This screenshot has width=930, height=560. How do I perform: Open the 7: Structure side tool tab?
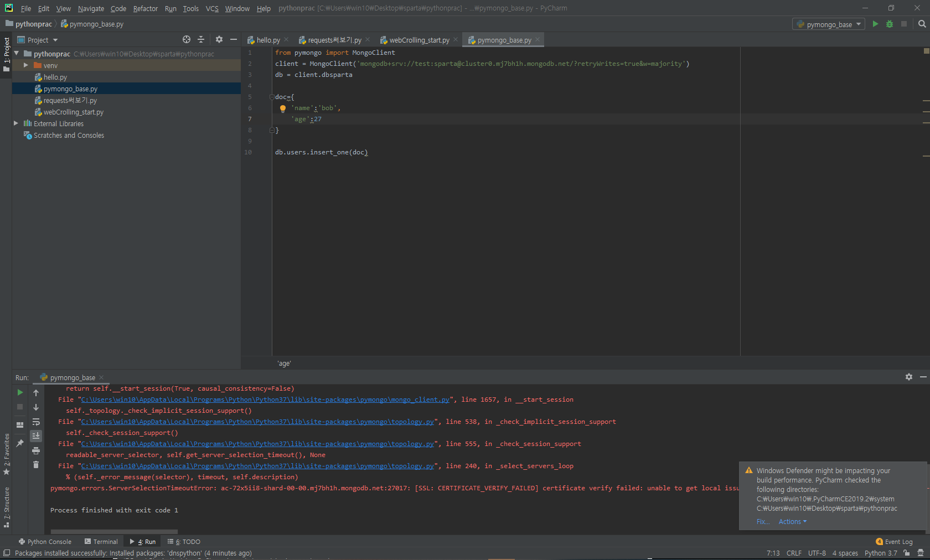point(7,507)
